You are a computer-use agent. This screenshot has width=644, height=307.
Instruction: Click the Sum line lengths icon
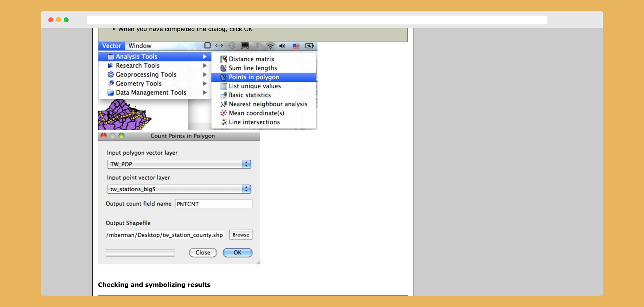click(x=223, y=68)
